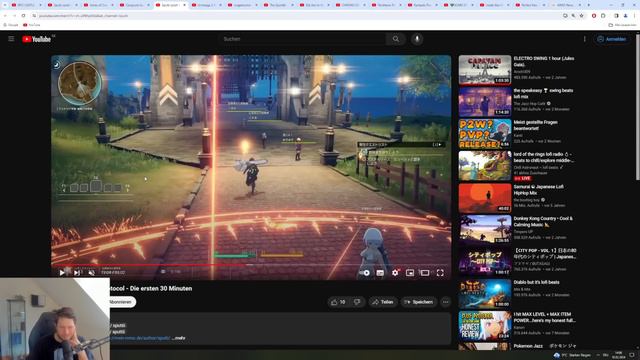Go back with the browser back arrow
Screen dimensions: 640x360
5,16
